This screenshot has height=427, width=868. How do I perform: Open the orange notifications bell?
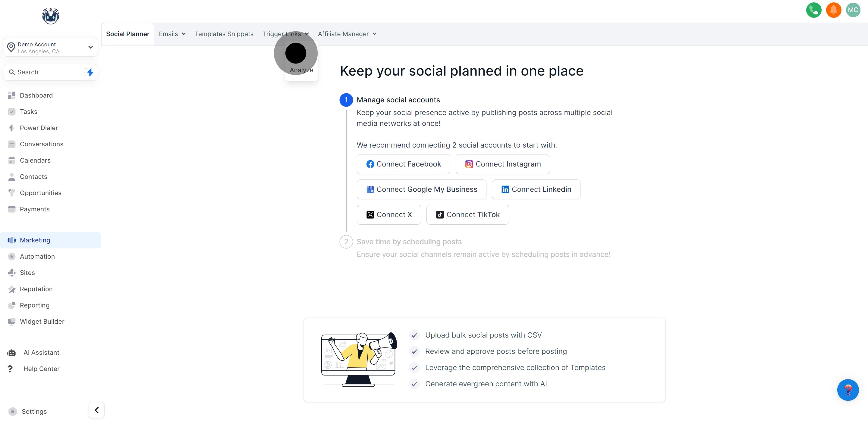[x=833, y=10]
